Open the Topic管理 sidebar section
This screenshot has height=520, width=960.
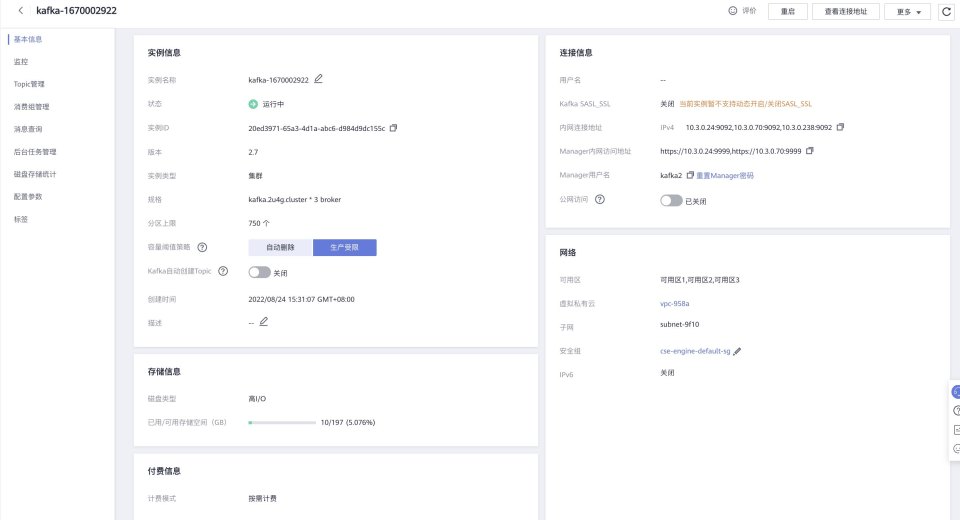coord(29,84)
